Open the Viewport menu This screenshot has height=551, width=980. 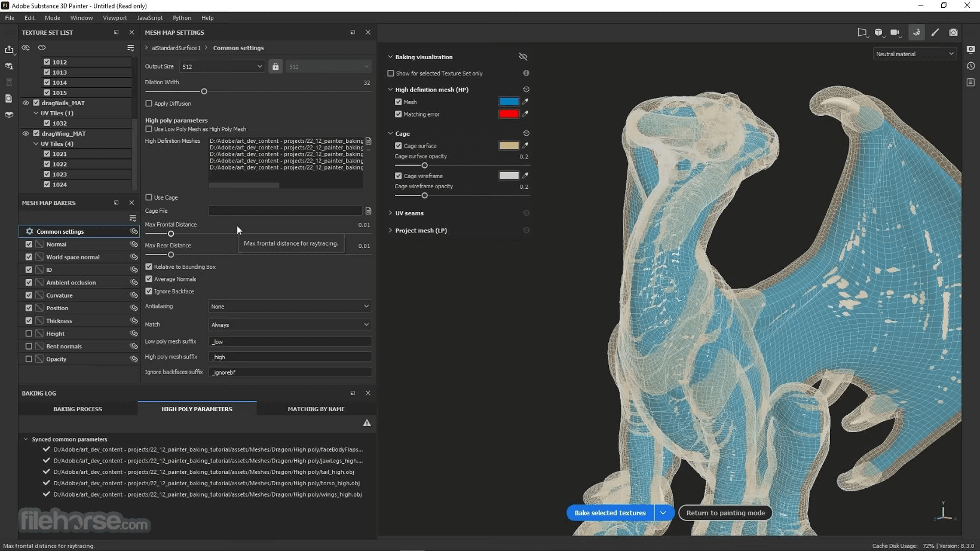tap(115, 18)
